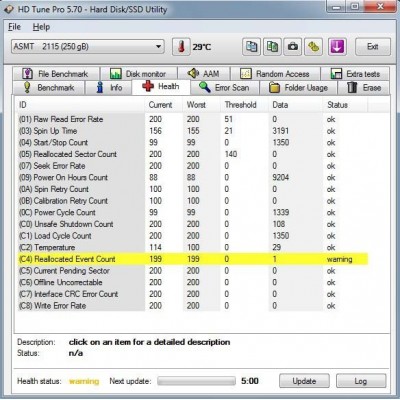Click the purple download arrow icon
Viewport: 400px width, 400px height.
337,47
